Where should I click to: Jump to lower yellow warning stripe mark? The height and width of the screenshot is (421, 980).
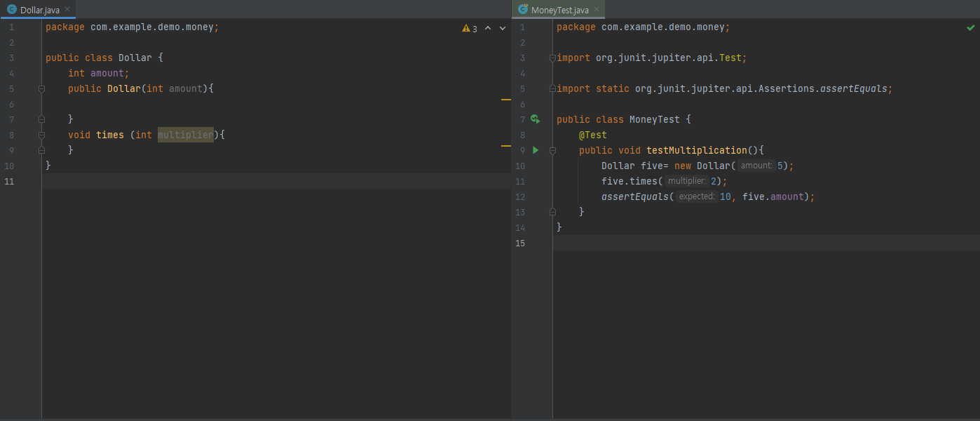click(506, 146)
